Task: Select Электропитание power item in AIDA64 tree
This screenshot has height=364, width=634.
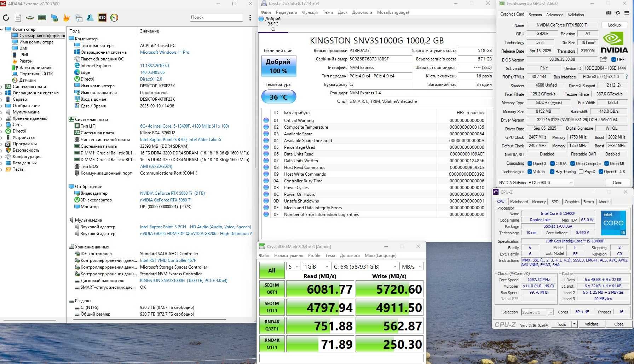Action: click(35, 67)
